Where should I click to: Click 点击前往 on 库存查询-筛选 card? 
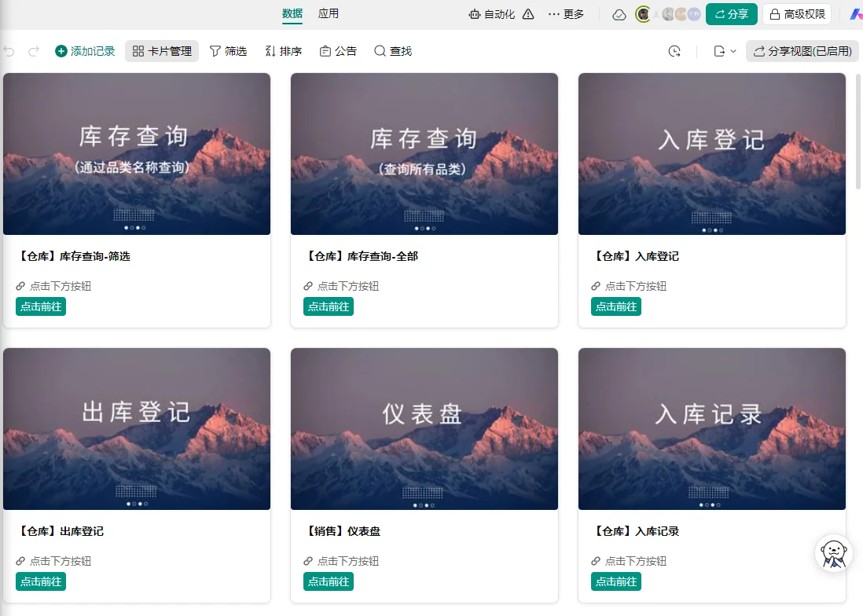pyautogui.click(x=41, y=306)
